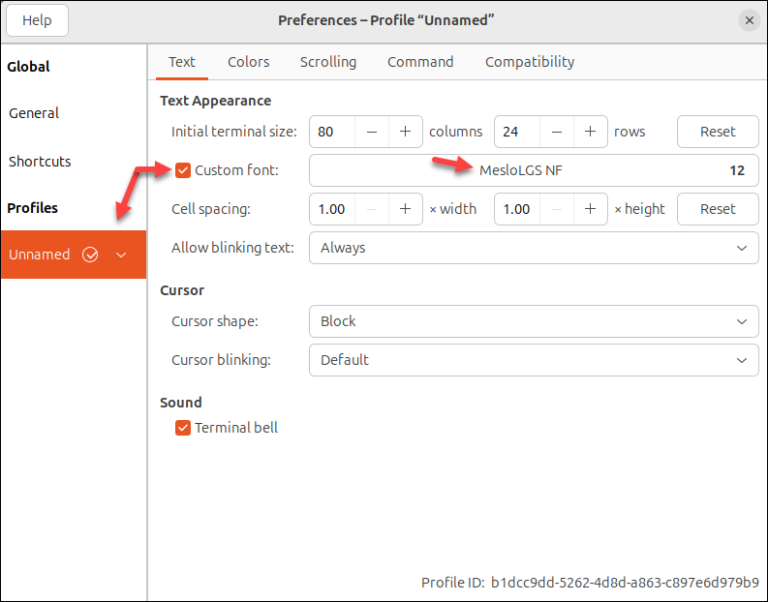Image resolution: width=768 pixels, height=602 pixels.
Task: Click the minus icon for columns
Action: coord(371,131)
